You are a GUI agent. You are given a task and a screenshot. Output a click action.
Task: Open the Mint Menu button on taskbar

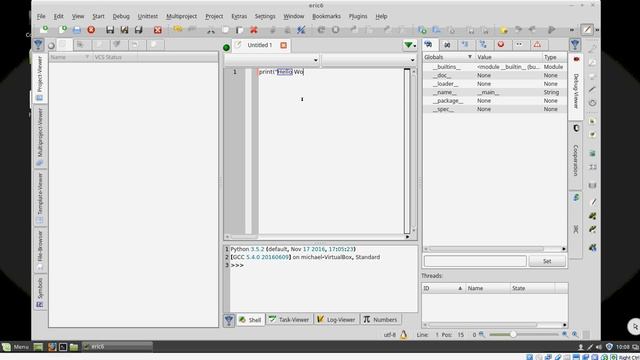[16, 347]
